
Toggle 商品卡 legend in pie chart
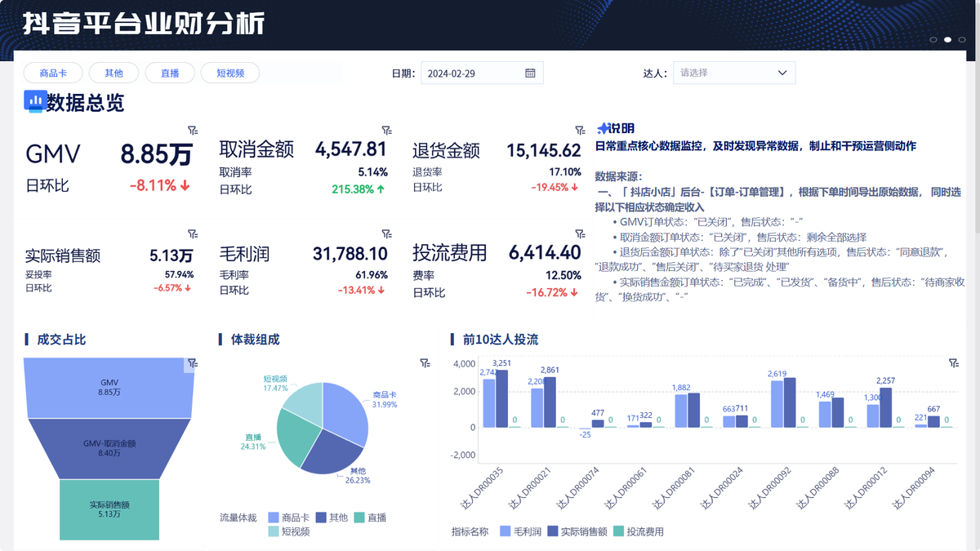288,518
